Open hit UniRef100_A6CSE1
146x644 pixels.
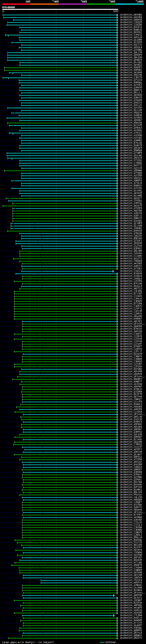pyautogui.click(x=131, y=321)
